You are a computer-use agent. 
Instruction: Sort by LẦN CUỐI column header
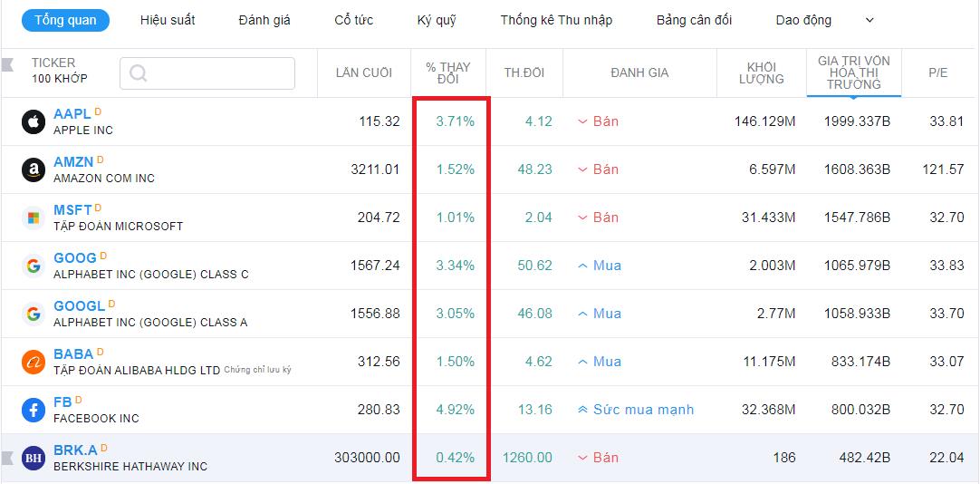pyautogui.click(x=364, y=73)
